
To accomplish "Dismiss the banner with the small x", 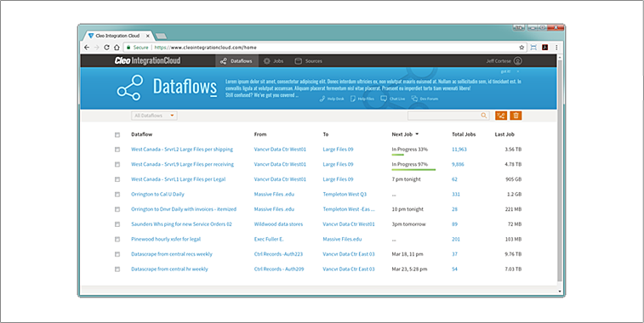I will tap(518, 71).
